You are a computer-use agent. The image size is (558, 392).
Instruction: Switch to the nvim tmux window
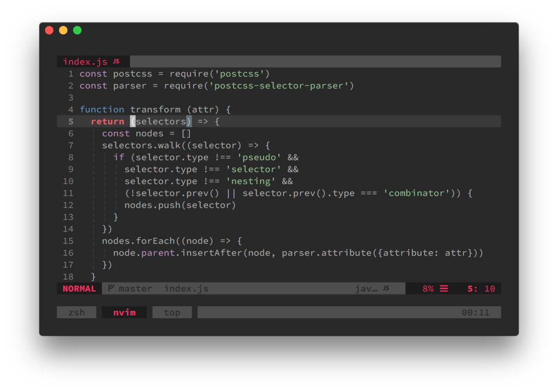(x=124, y=313)
